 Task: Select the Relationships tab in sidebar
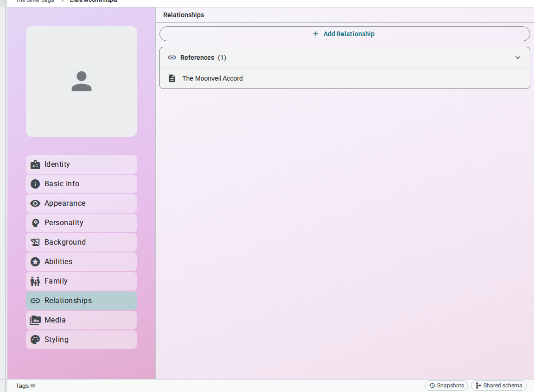pos(82,301)
